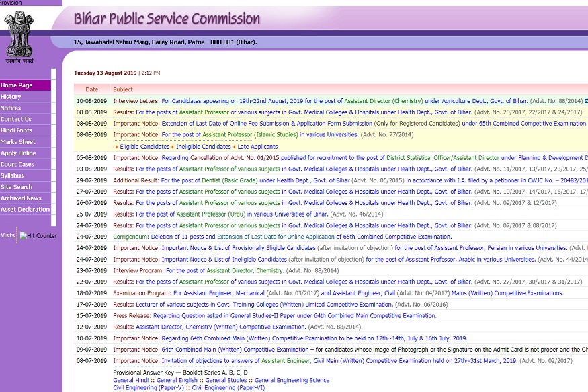Open the Home Page menu item
The image size is (588, 392).
(17, 85)
